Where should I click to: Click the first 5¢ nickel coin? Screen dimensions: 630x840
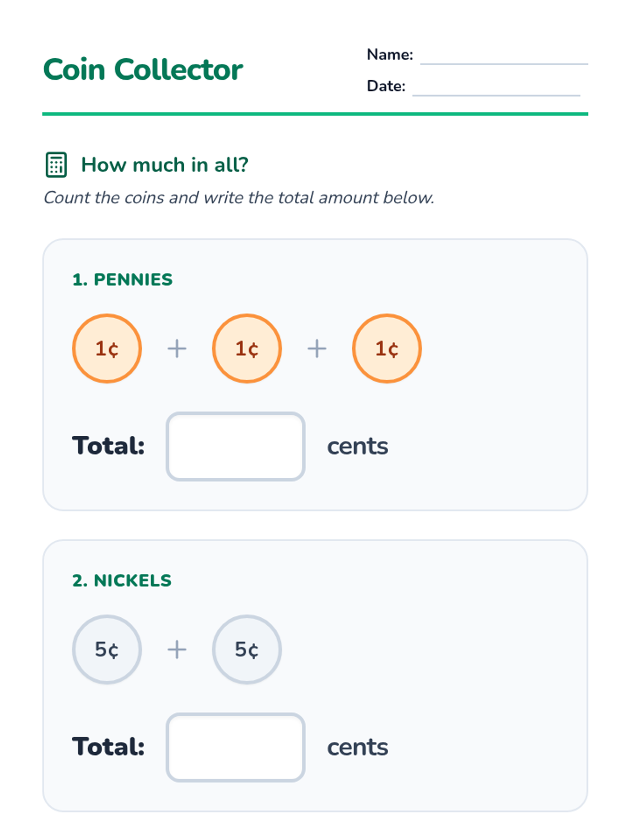[107, 649]
